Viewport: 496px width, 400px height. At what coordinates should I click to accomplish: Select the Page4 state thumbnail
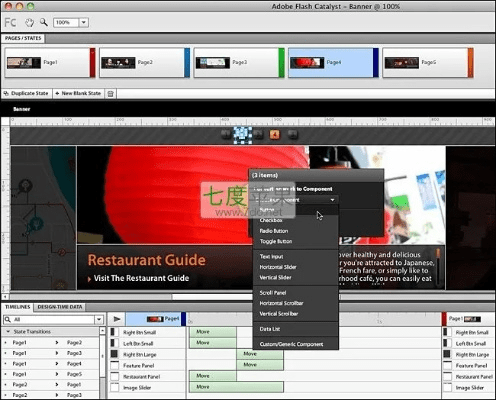pyautogui.click(x=333, y=63)
